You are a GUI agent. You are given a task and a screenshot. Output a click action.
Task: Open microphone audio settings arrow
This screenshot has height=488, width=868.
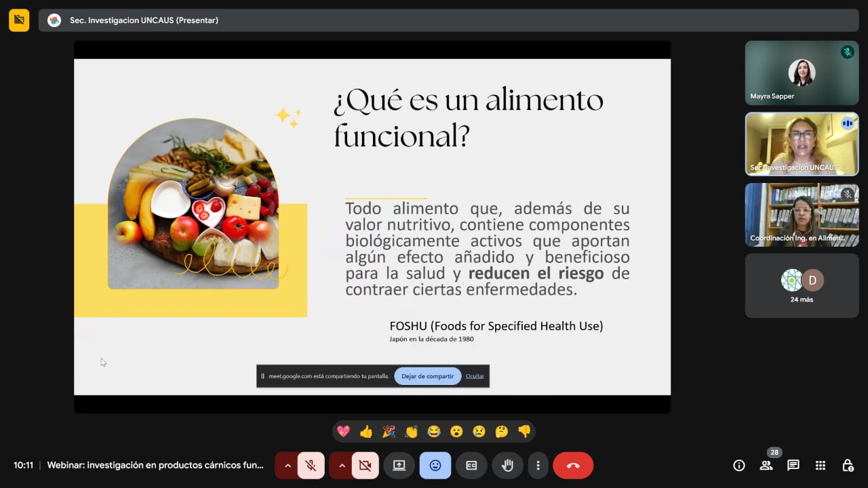(x=287, y=466)
